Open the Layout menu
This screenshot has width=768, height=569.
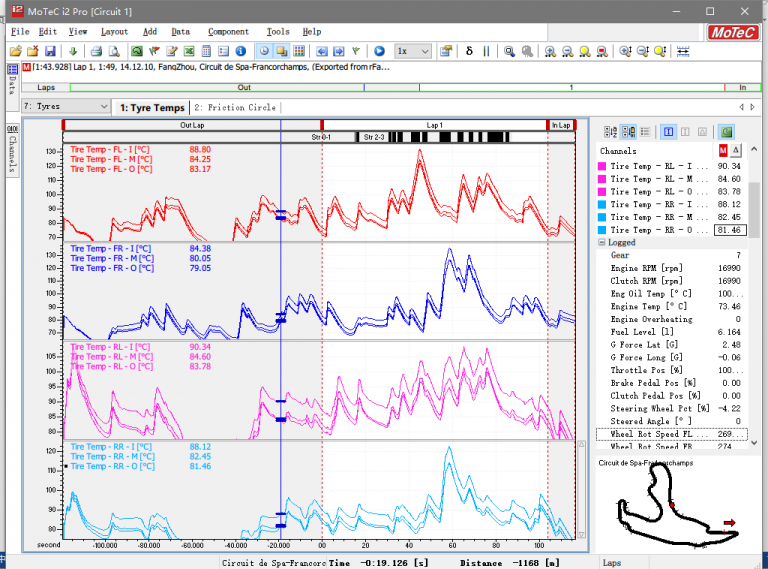pos(114,32)
